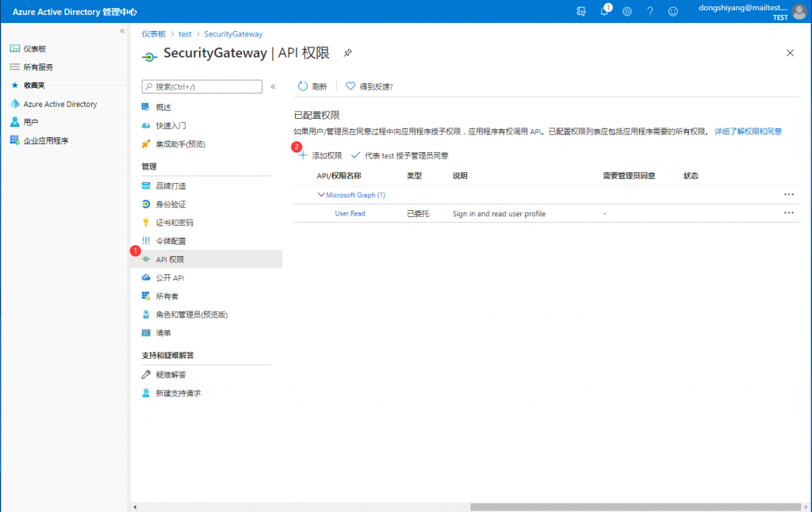Image resolution: width=812 pixels, height=512 pixels.
Task: Open the settings gear in header
Action: pos(627,11)
